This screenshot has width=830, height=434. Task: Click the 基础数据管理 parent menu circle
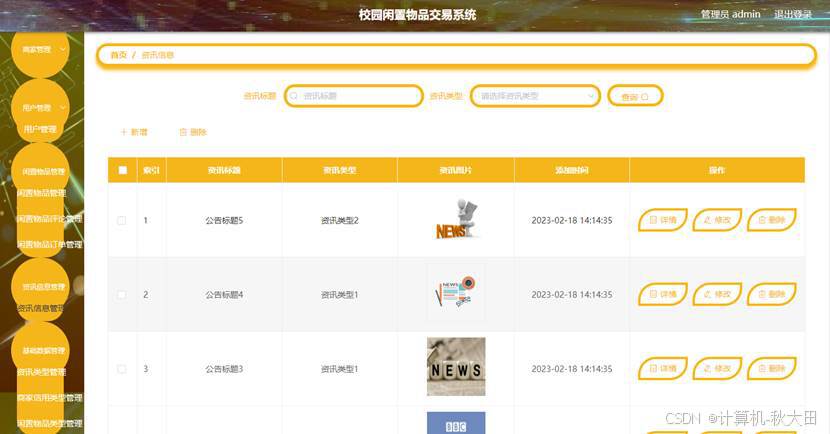(41, 350)
